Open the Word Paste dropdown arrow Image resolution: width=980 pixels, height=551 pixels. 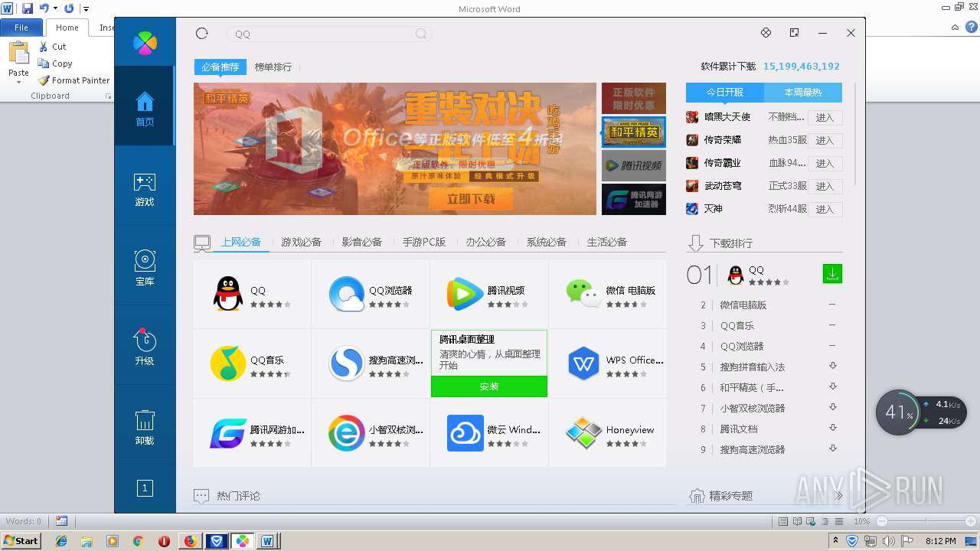pos(18,82)
